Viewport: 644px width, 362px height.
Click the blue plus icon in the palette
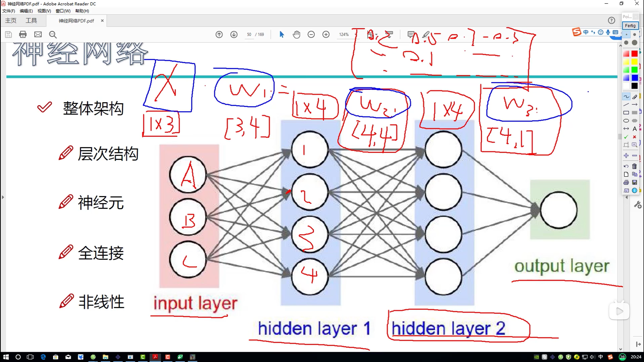[626, 156]
